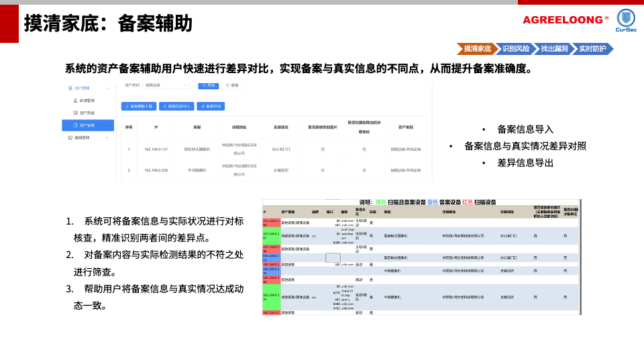Click the IP column header in 备案 table

[x=156, y=127]
